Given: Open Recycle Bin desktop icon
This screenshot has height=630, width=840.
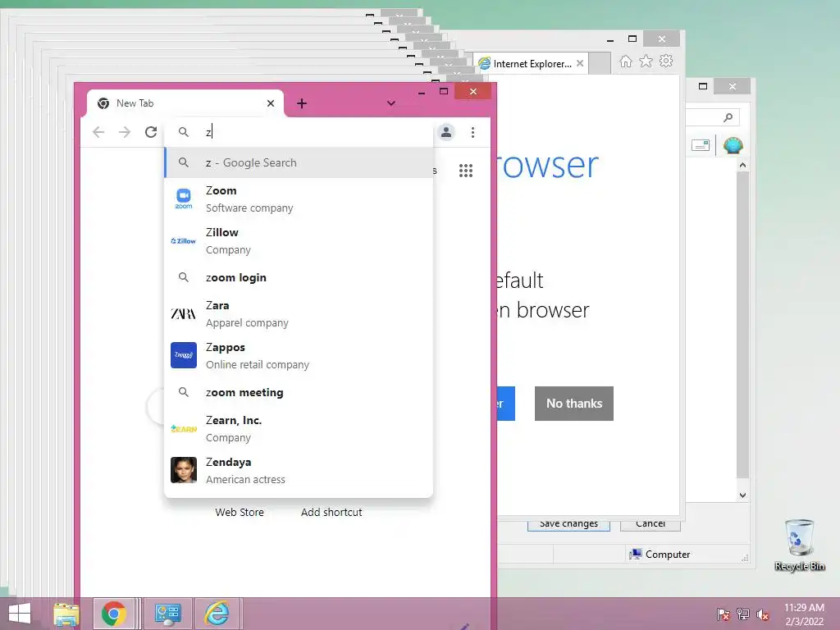Looking at the screenshot, I should 799,545.
